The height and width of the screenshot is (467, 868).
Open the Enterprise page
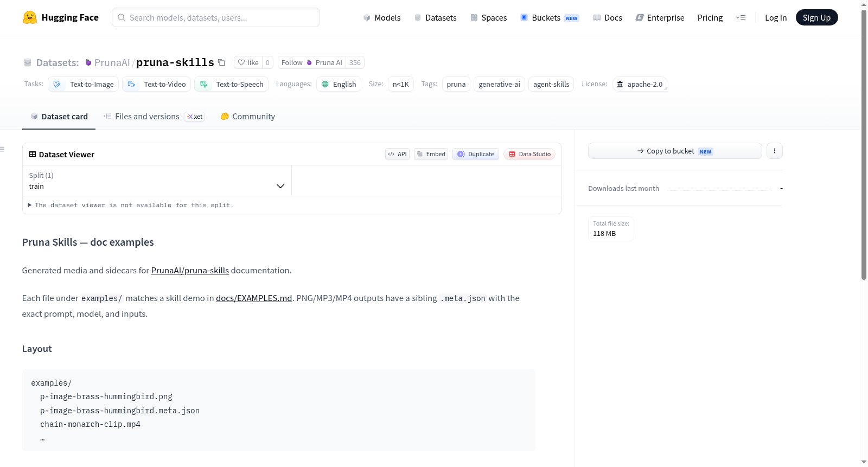click(660, 17)
